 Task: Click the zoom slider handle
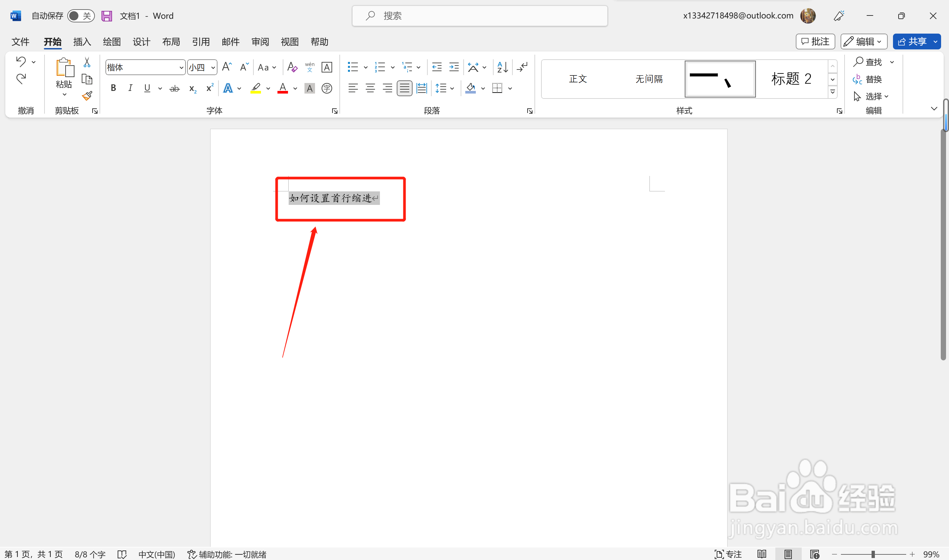(873, 554)
